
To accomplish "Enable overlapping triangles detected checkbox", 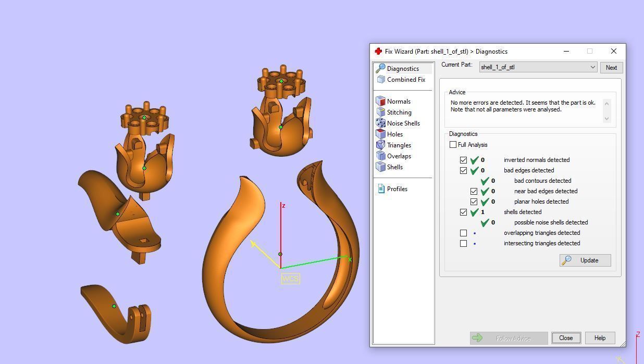I will pos(463,233).
